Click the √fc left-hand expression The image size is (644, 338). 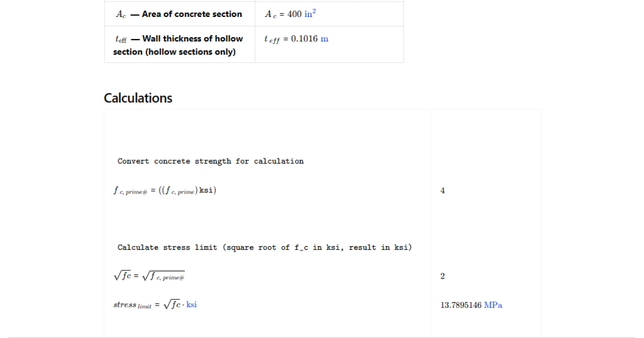[x=122, y=276]
